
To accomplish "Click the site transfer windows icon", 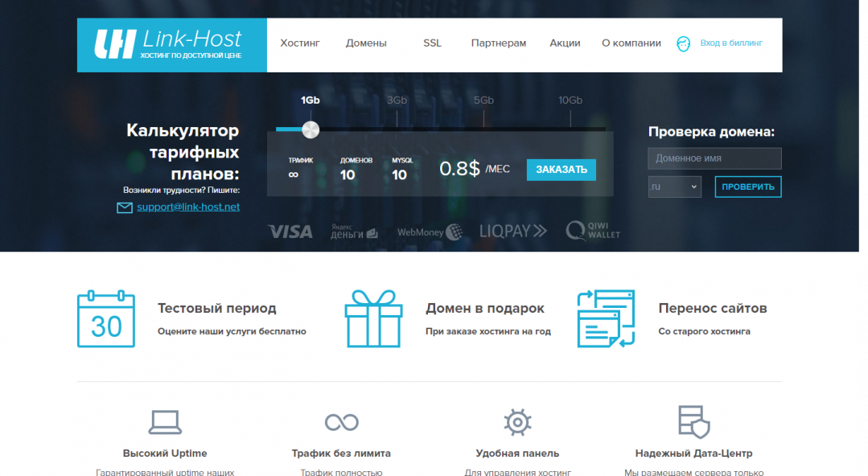I will (x=607, y=319).
